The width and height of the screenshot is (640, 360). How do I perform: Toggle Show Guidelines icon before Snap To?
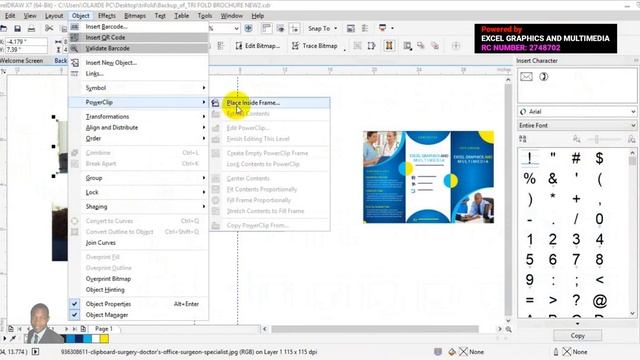coord(294,28)
